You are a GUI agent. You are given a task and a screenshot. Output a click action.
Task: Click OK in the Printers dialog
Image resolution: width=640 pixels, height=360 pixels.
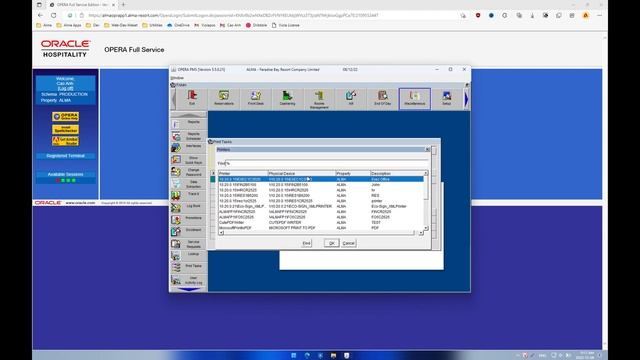coord(331,243)
